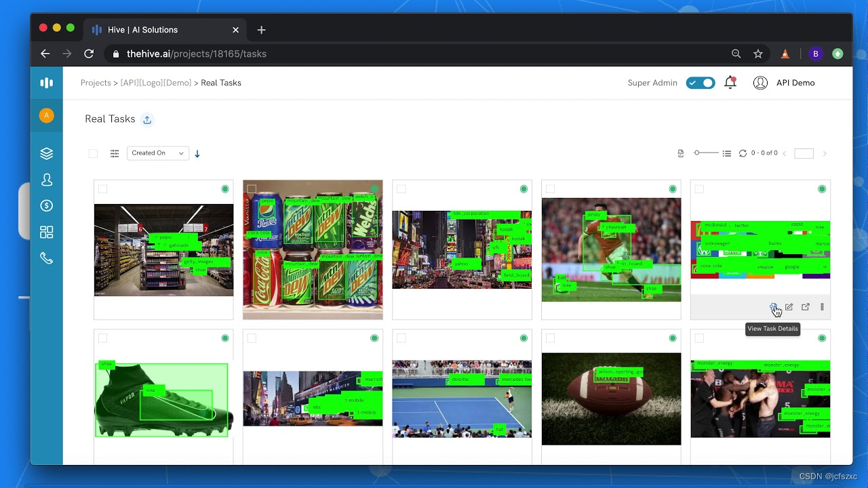Check the select-all checkbox in toolbar
This screenshot has width=868, height=488.
tap(94, 154)
